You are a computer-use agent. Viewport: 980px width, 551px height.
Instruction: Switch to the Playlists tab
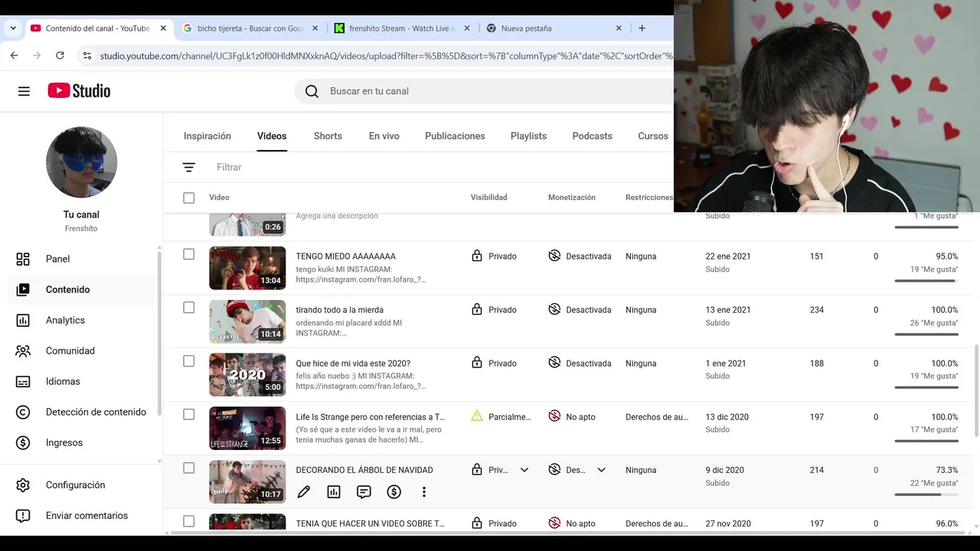pos(528,136)
